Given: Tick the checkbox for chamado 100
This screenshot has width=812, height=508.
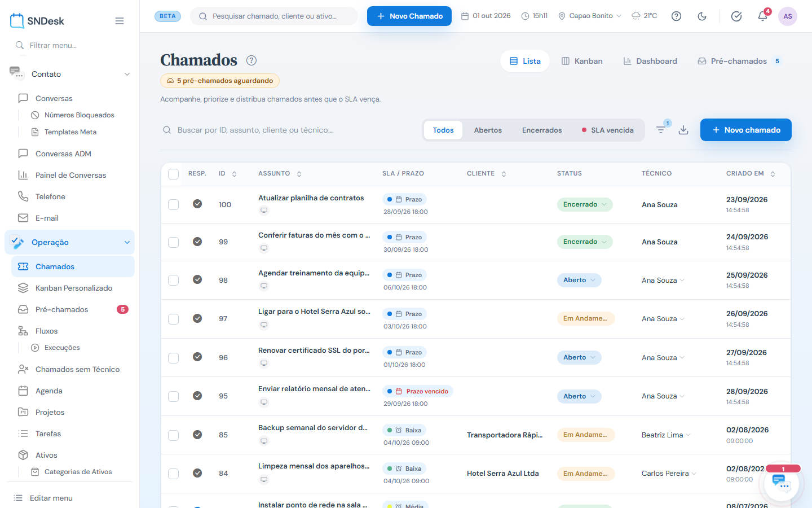Looking at the screenshot, I should 174,204.
